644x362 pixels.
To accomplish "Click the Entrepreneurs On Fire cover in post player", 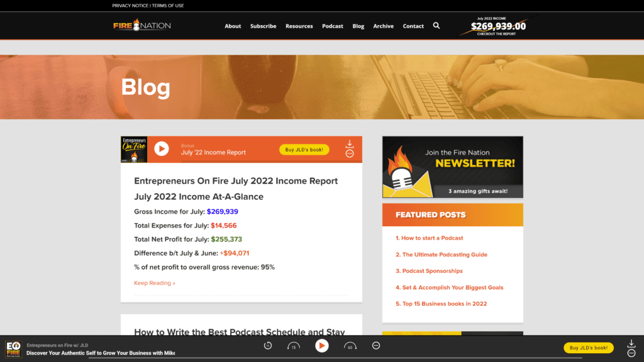I will click(x=134, y=150).
